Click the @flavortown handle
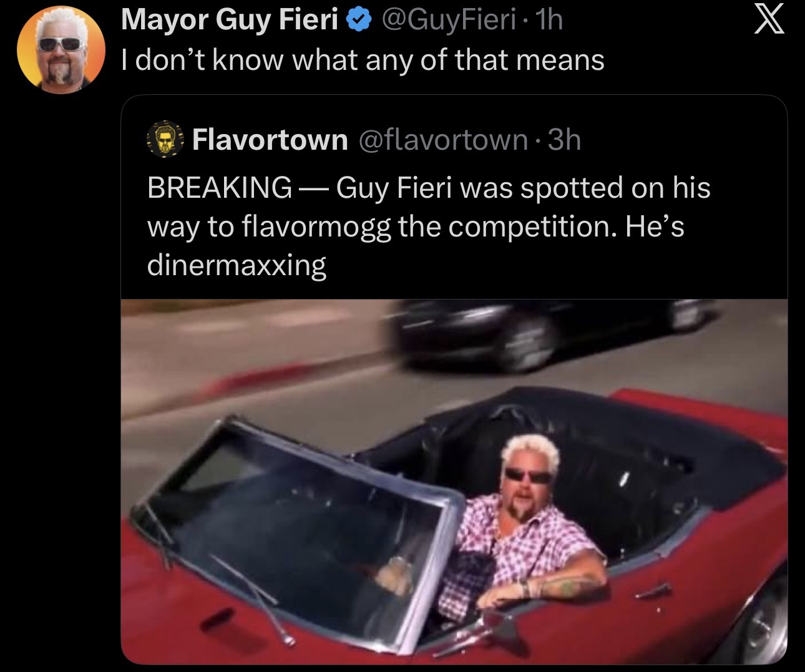The width and height of the screenshot is (805, 672). [x=444, y=139]
